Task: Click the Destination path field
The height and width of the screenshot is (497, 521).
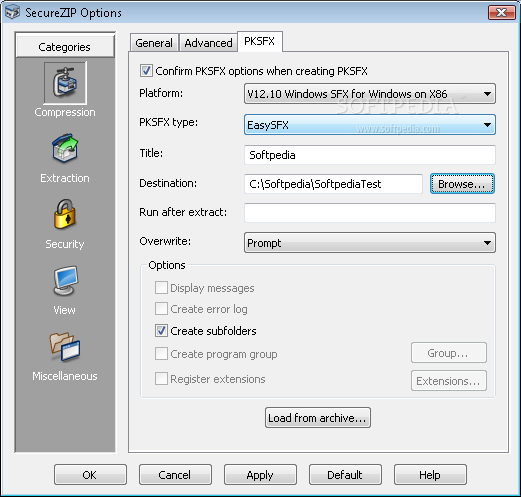Action: pyautogui.click(x=333, y=184)
